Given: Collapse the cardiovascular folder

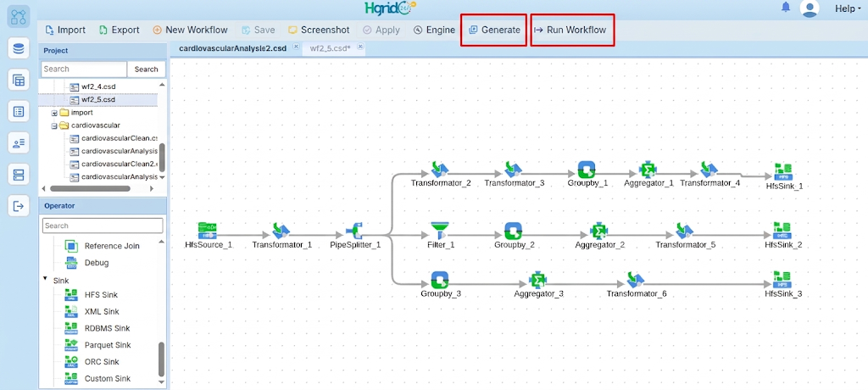Looking at the screenshot, I should point(55,125).
